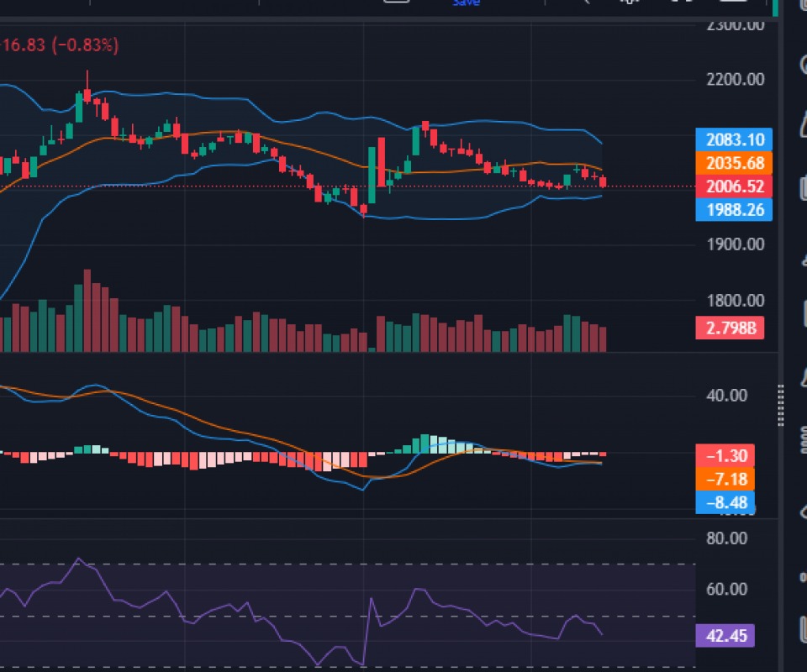Click the red -1.30 MACD histogram label
The width and height of the screenshot is (807, 672).
coord(725,455)
